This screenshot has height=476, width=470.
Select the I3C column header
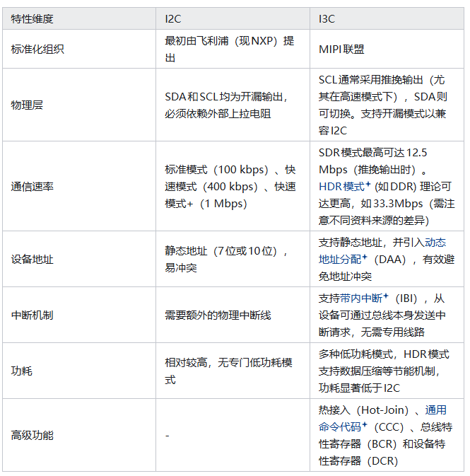[328, 19]
